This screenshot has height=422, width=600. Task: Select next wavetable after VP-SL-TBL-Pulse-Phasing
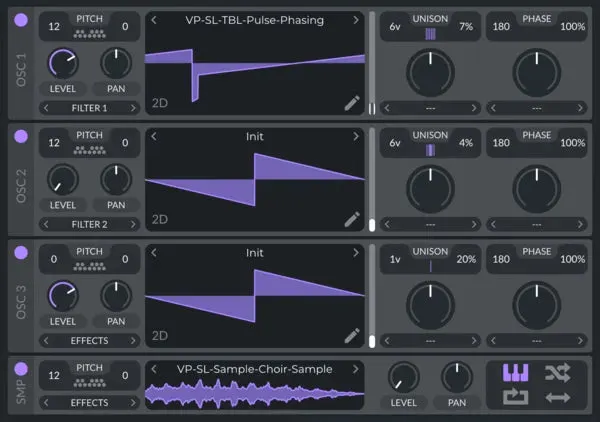(x=356, y=20)
